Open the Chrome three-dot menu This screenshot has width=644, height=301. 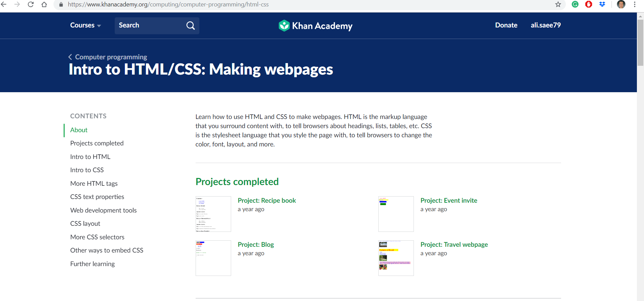coord(635,4)
